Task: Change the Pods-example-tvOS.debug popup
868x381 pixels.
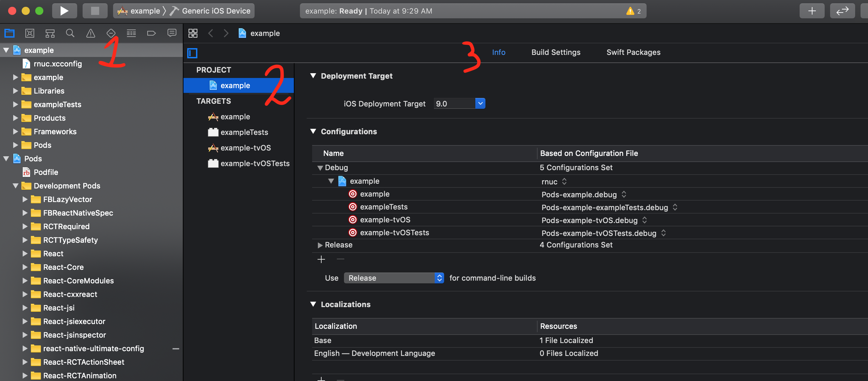Action: pos(594,220)
